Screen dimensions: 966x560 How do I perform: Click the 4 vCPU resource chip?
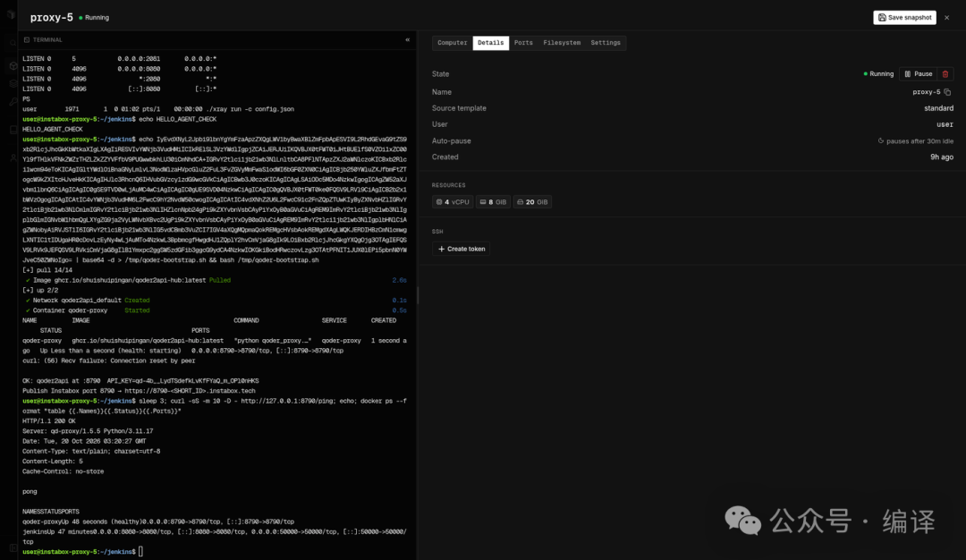coord(453,202)
